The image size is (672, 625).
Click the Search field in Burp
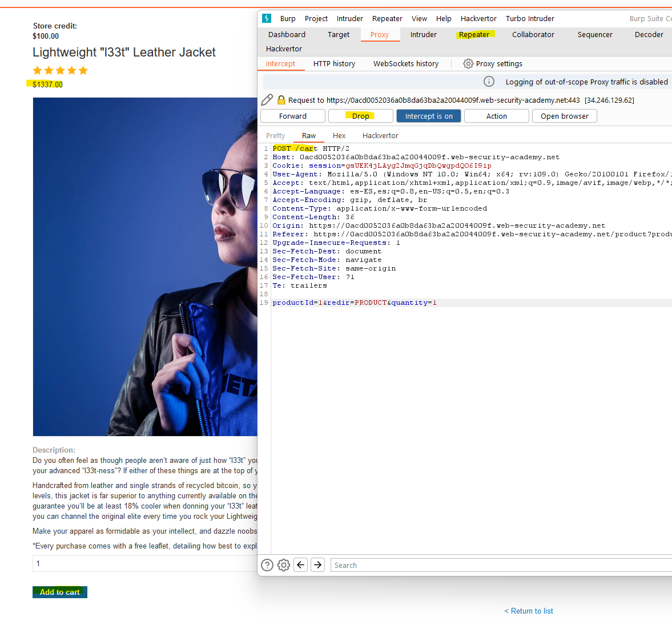[501, 566]
